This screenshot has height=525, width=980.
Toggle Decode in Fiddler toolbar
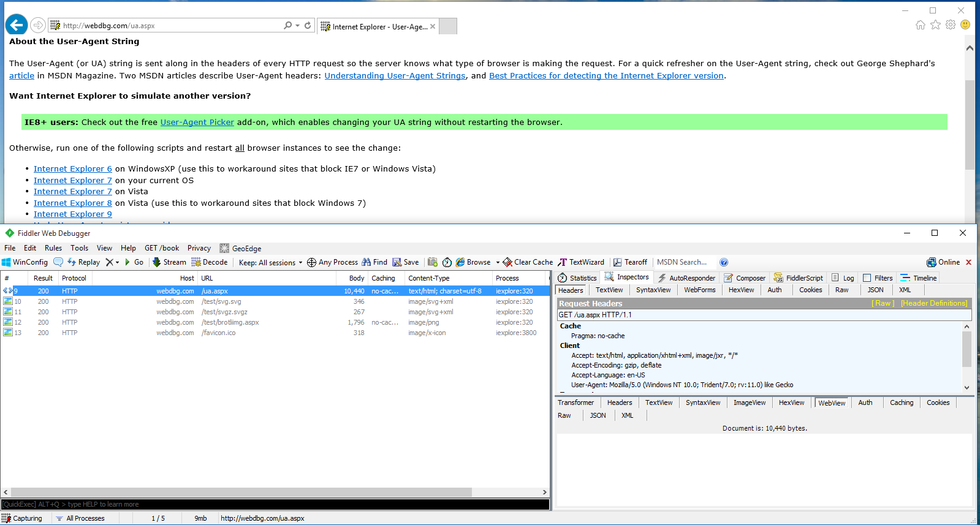pyautogui.click(x=210, y=262)
